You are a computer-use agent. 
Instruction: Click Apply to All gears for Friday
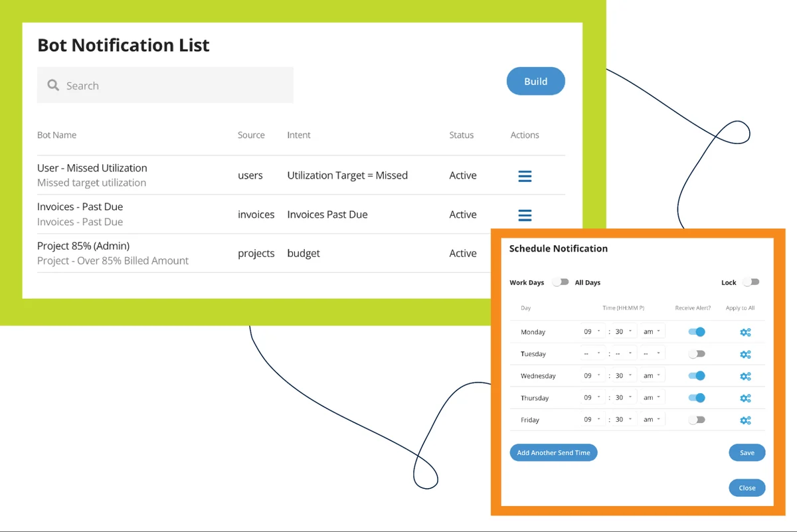(x=745, y=420)
